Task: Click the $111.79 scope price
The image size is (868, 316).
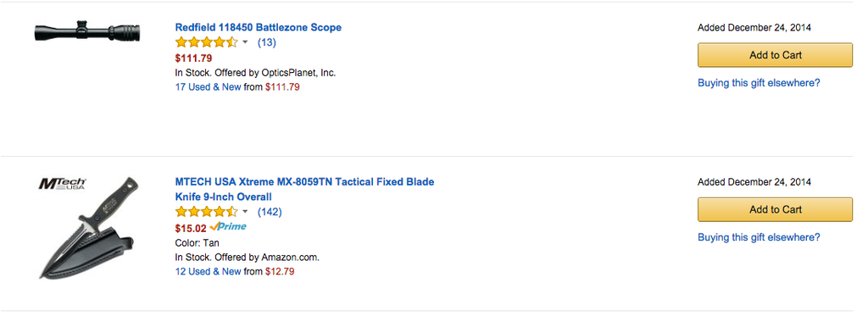Action: click(193, 58)
